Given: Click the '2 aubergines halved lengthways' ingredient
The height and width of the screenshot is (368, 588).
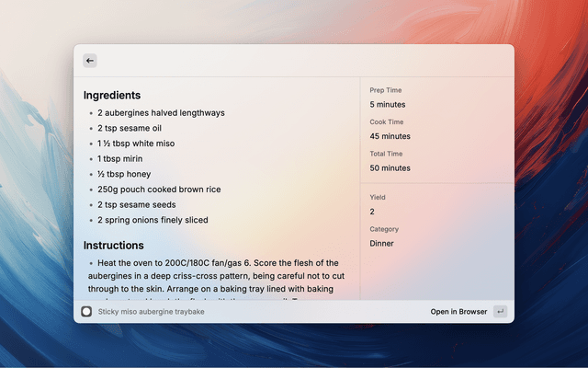Looking at the screenshot, I should [161, 113].
